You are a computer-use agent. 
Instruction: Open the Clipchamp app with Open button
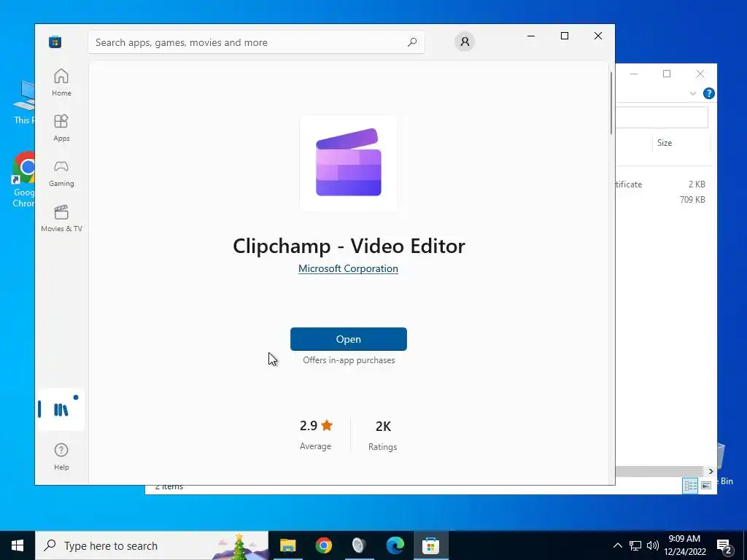click(x=348, y=339)
